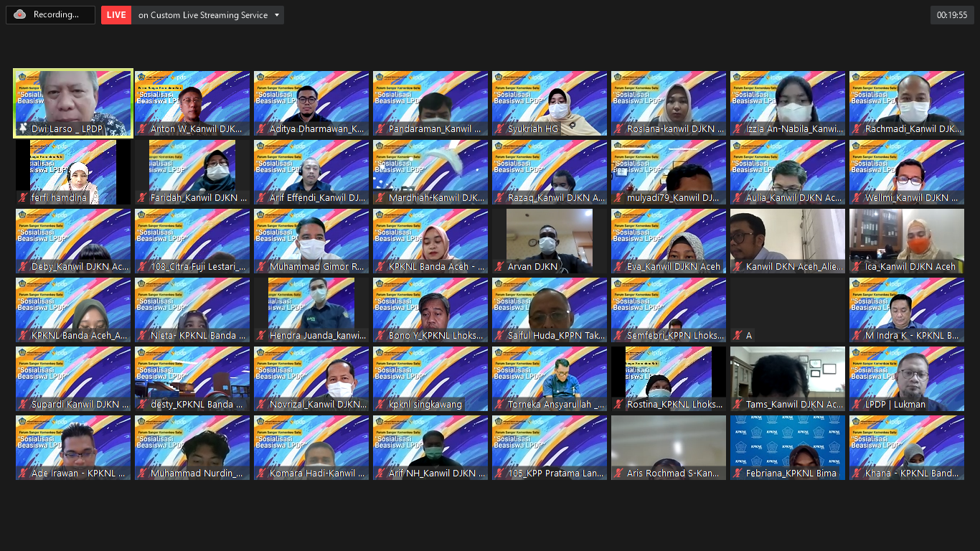Click the muted mic icon for Febriana_KPKNL Bima
980x551 pixels.
(x=738, y=474)
